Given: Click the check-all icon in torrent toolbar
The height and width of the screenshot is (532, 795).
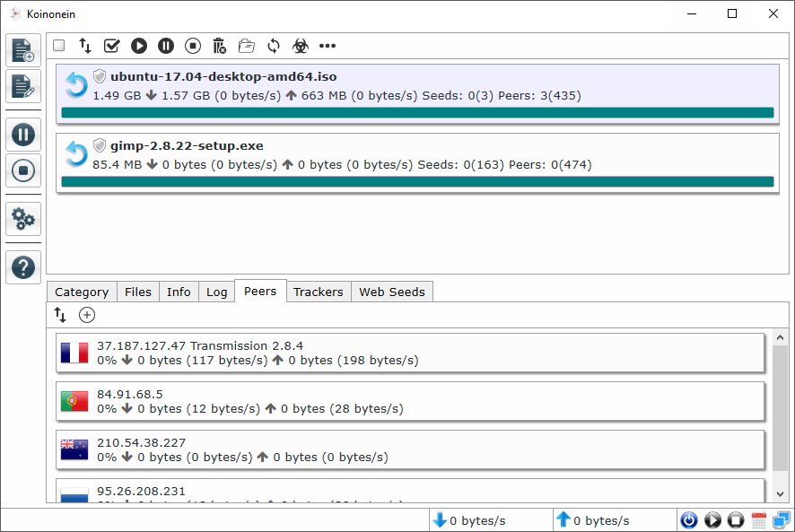Looking at the screenshot, I should pos(111,46).
